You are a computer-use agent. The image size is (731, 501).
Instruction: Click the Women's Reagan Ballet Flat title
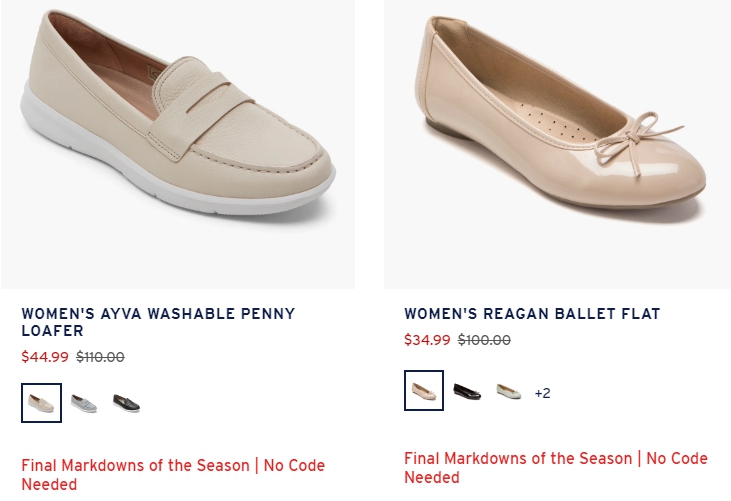click(532, 314)
